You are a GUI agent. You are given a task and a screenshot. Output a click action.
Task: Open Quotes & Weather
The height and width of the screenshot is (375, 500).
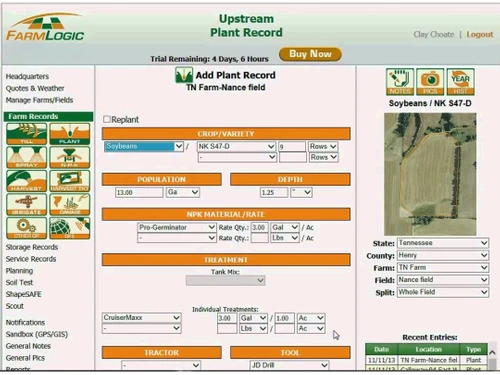(35, 88)
